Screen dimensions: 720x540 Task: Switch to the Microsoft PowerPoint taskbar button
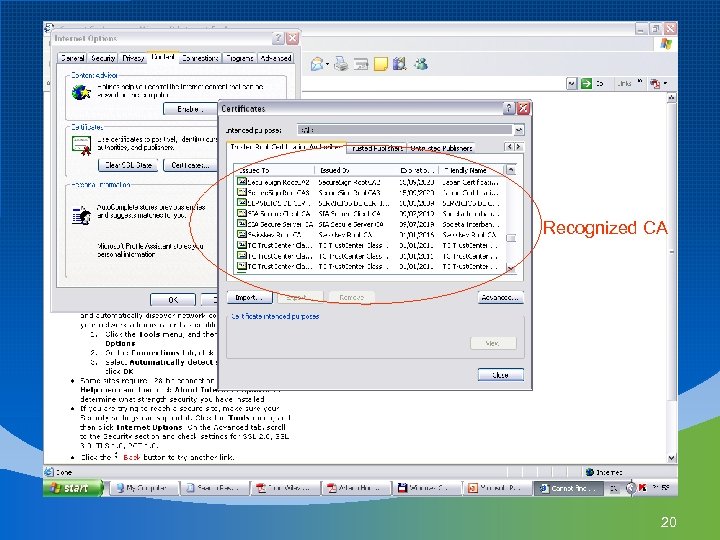[x=497, y=488]
